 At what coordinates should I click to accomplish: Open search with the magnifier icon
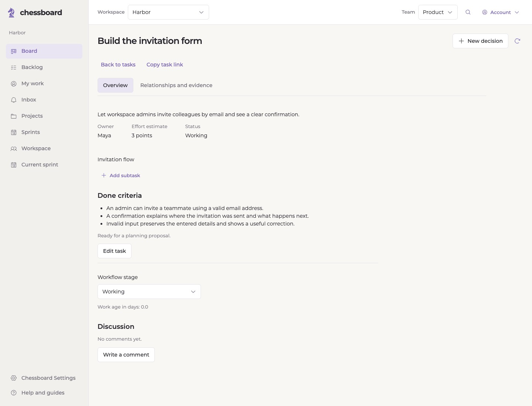[468, 12]
